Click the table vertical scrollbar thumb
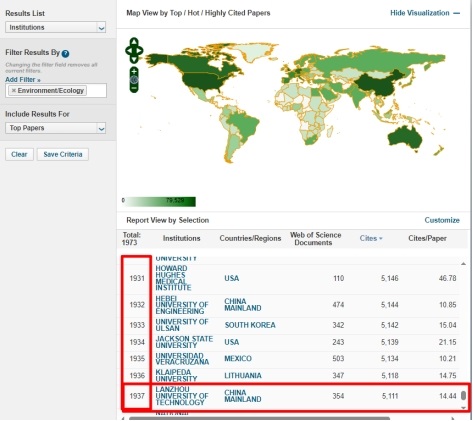473x421 pixels. 463,395
